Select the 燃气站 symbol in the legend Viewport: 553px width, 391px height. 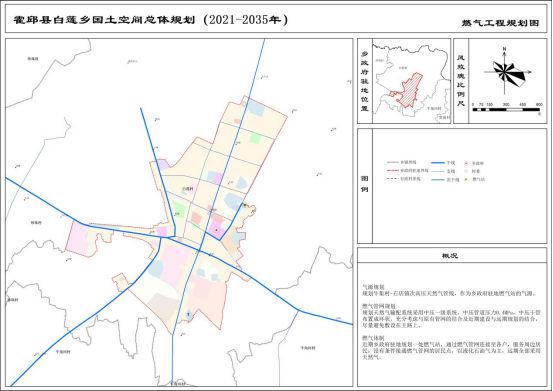click(466, 179)
